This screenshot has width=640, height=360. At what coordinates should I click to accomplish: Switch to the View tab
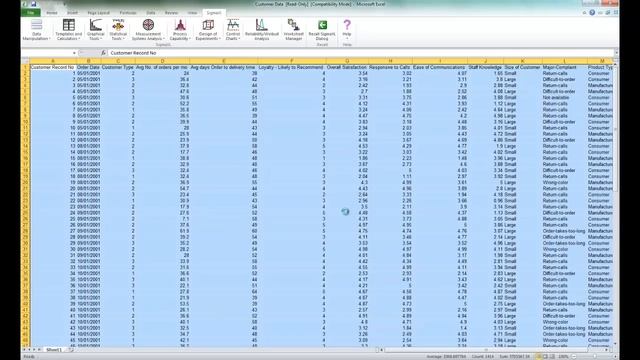tap(192, 13)
